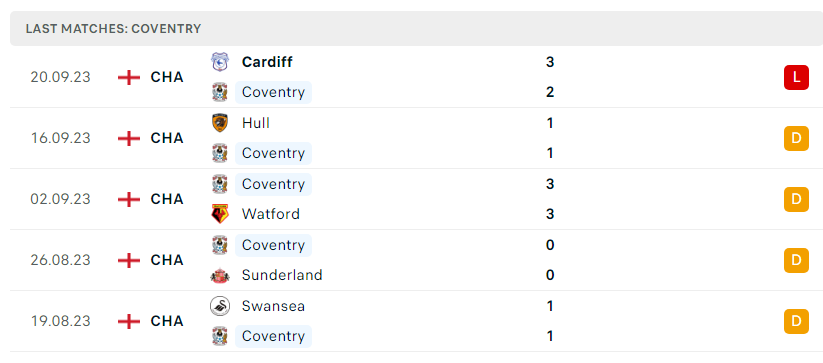Screen dimensions: 823x363
Task: Click England flag on the 19.08.23 row
Action: (129, 321)
